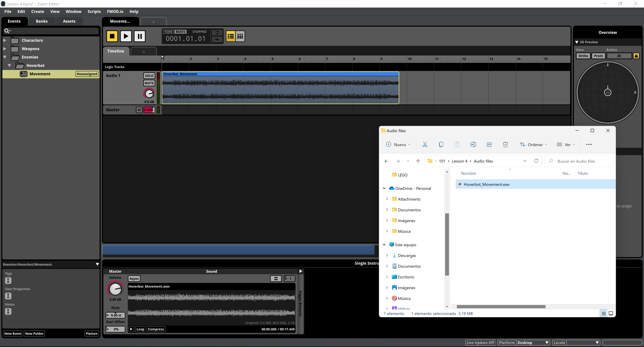Open the Scripts menu
The image size is (644, 347).
pyautogui.click(x=94, y=12)
